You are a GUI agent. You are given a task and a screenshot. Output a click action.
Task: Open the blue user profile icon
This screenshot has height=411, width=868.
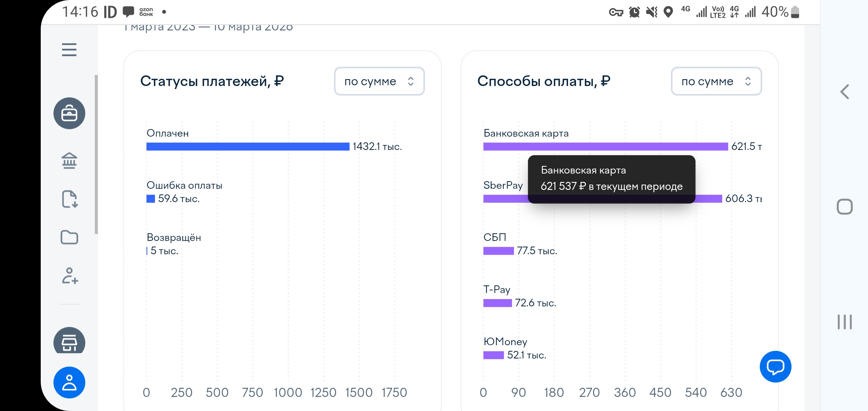(69, 382)
